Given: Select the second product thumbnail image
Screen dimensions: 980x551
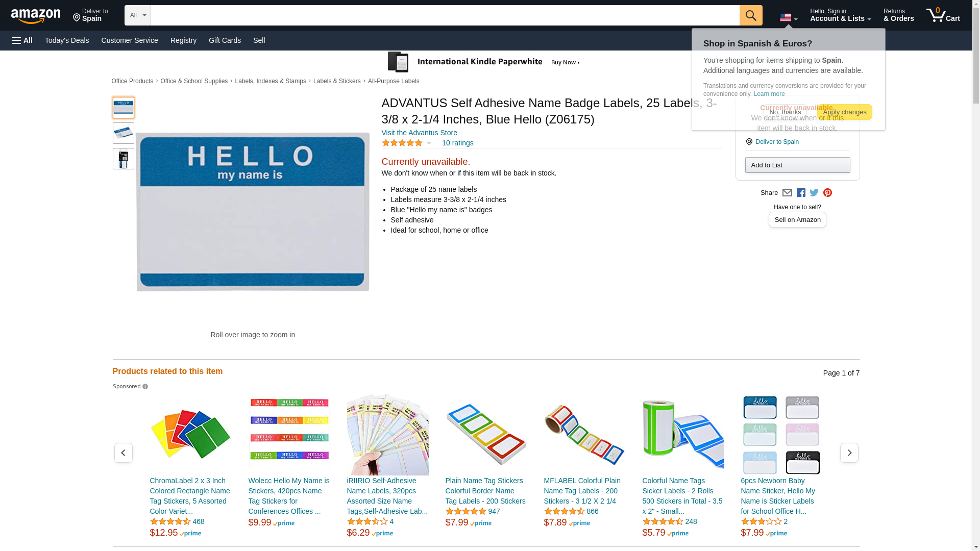Looking at the screenshot, I should coord(124,133).
